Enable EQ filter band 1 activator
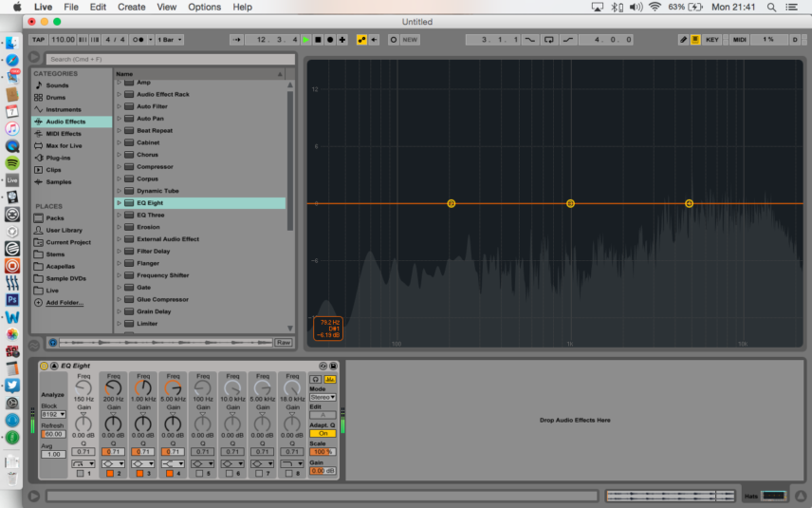The image size is (812, 508). coord(80,473)
